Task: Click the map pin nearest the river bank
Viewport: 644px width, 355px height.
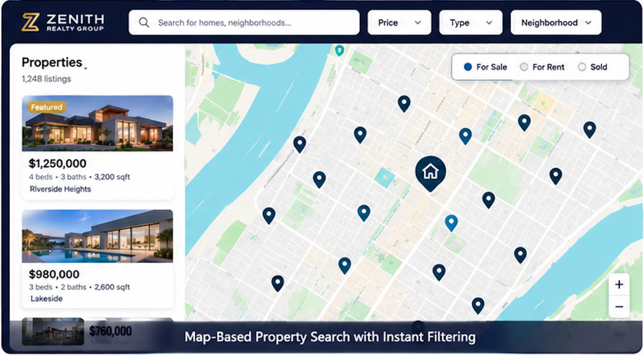Action: pos(299,144)
